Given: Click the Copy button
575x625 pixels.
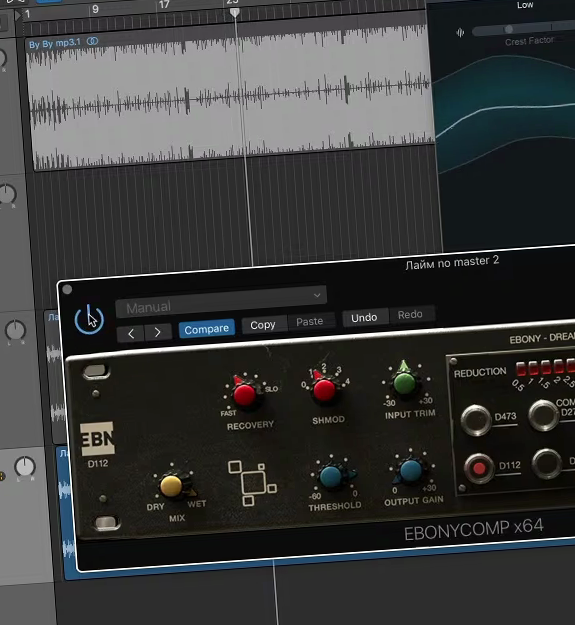Looking at the screenshot, I should click(x=263, y=325).
